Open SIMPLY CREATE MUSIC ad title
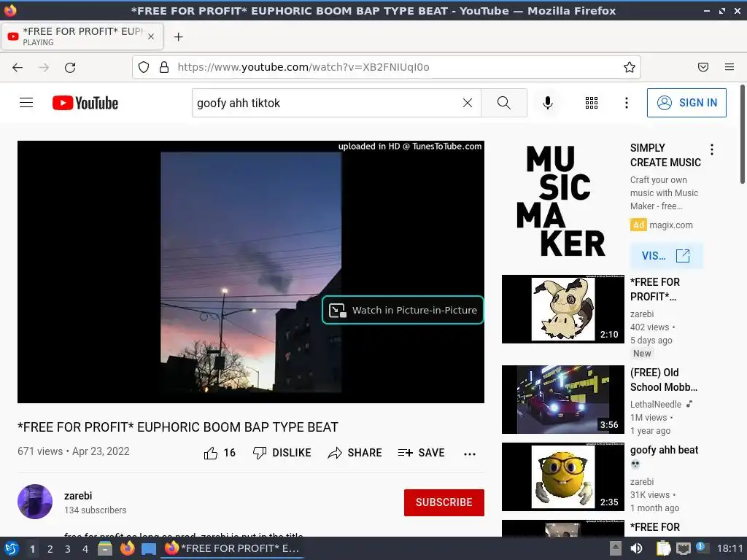Image resolution: width=747 pixels, height=560 pixels. pyautogui.click(x=665, y=155)
